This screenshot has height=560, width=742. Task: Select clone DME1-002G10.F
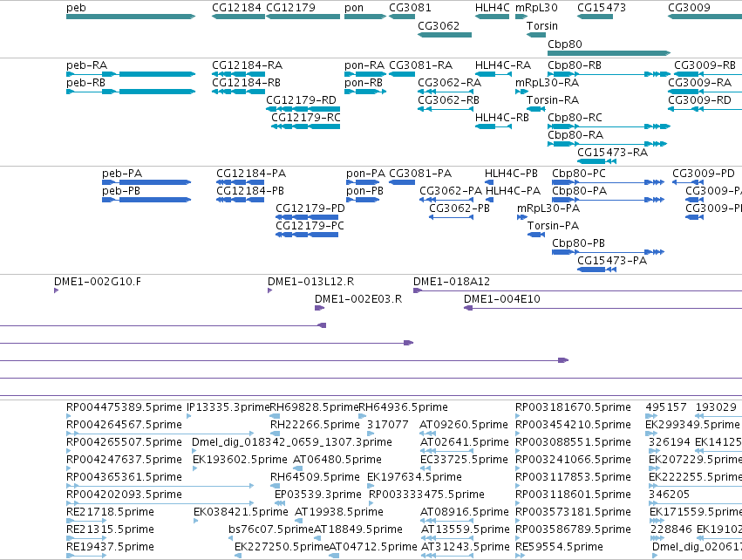click(98, 282)
